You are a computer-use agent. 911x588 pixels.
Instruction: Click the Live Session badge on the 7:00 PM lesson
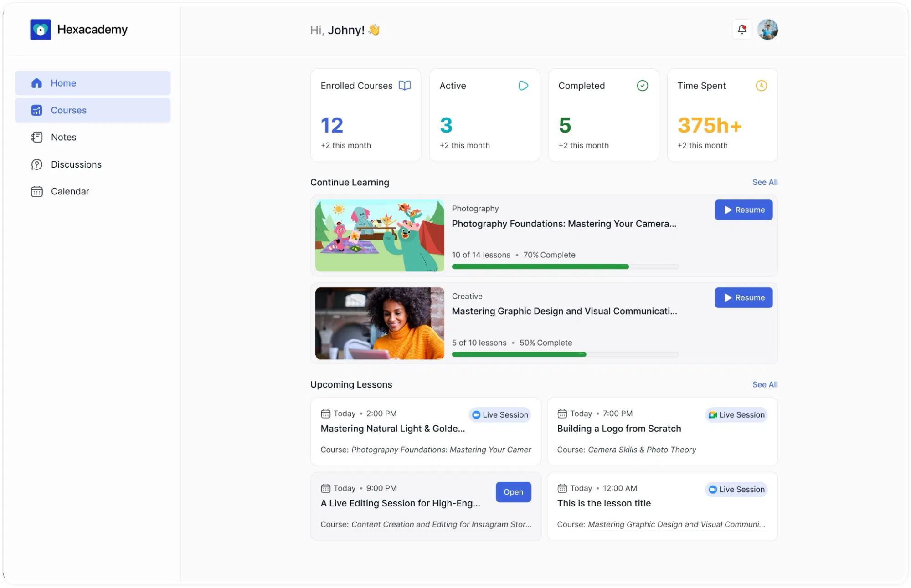click(736, 415)
